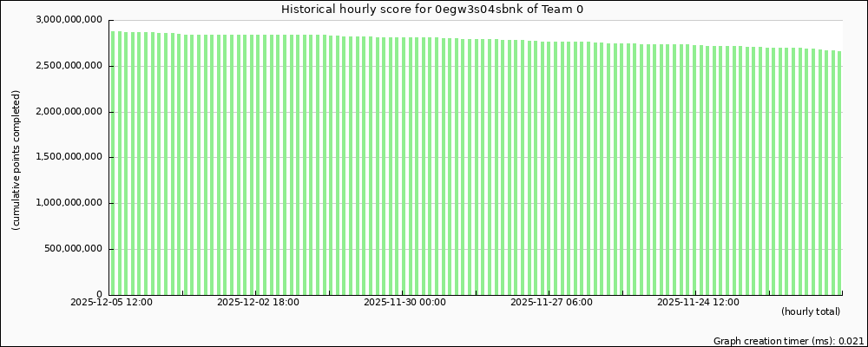Select the 2025-11-24 12:00 date label
The image size is (868, 347).
coord(698,303)
